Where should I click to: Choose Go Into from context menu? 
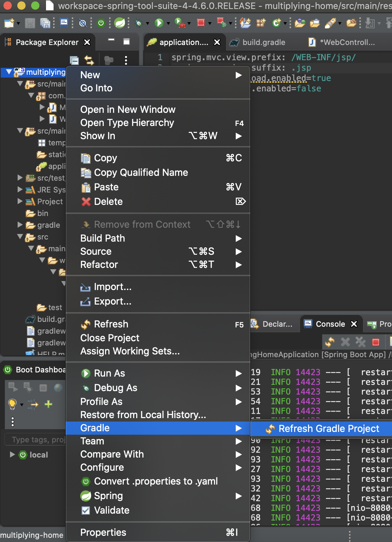(x=158, y=88)
